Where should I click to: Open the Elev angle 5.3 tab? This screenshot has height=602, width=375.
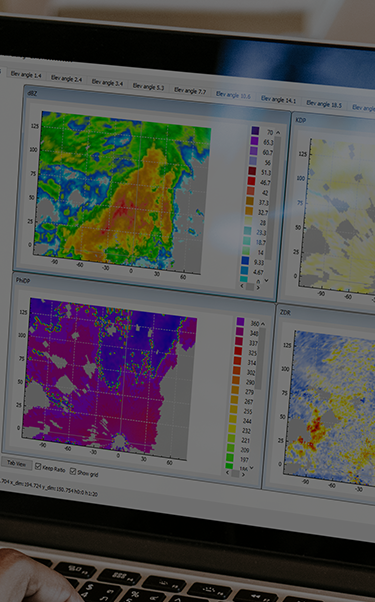pyautogui.click(x=148, y=87)
